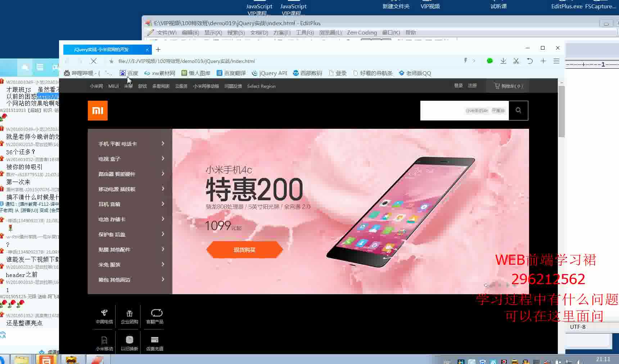
Task: Click the site search input field
Action: click(464, 110)
